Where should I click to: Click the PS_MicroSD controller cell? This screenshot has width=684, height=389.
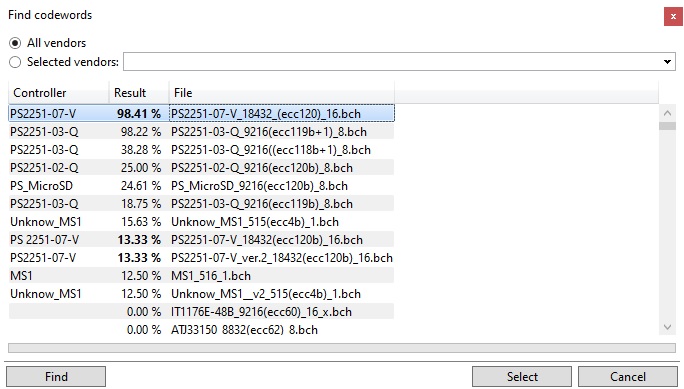(41, 186)
